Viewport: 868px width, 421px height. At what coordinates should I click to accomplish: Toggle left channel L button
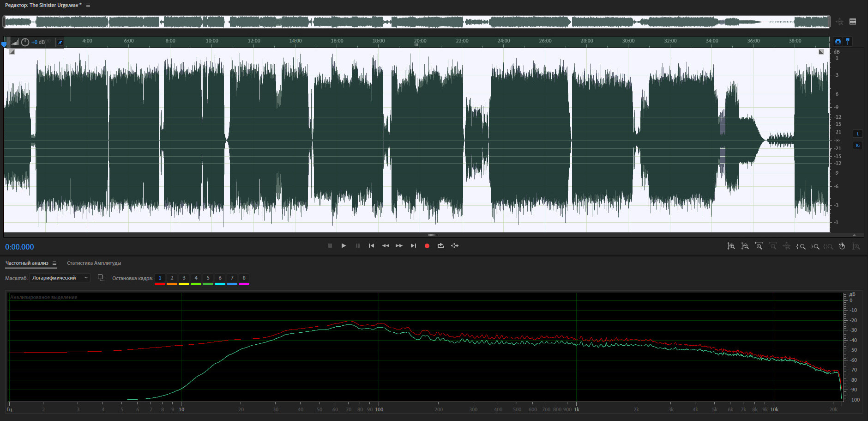coord(858,134)
